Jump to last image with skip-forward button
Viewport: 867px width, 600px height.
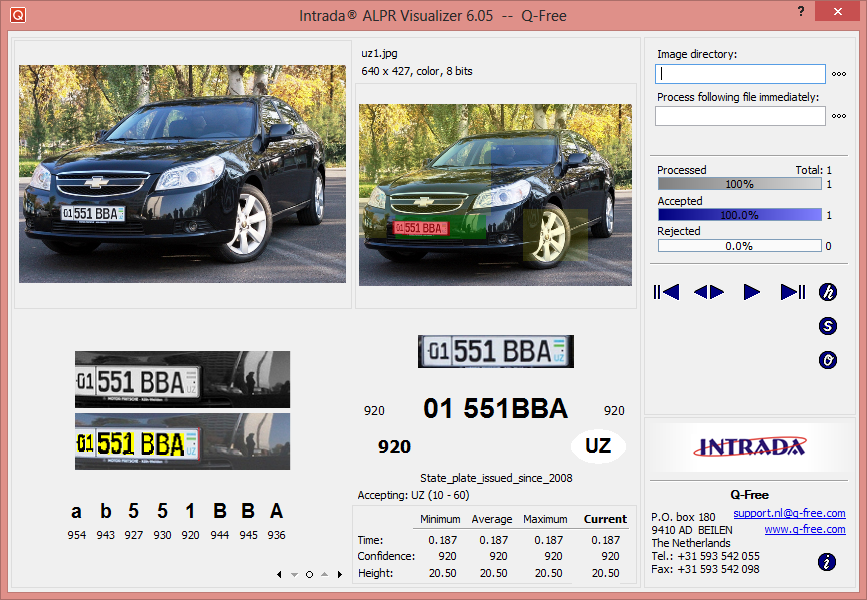pyautogui.click(x=792, y=292)
